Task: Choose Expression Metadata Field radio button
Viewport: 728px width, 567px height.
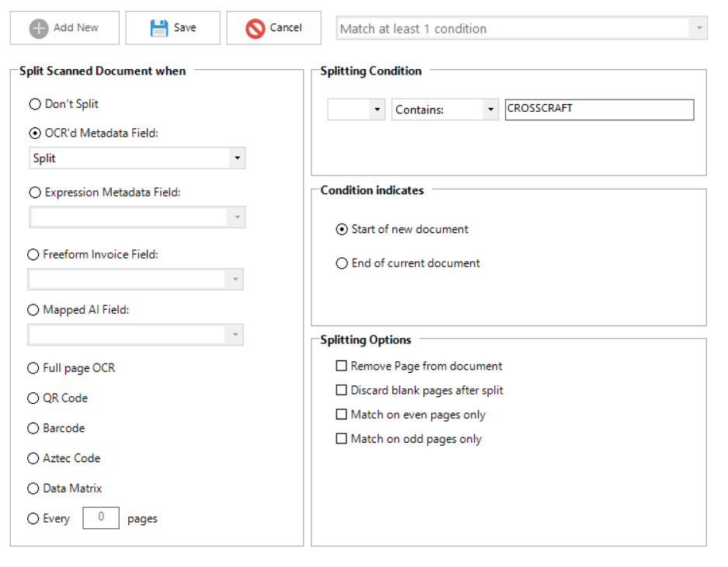Action: pyautogui.click(x=34, y=193)
